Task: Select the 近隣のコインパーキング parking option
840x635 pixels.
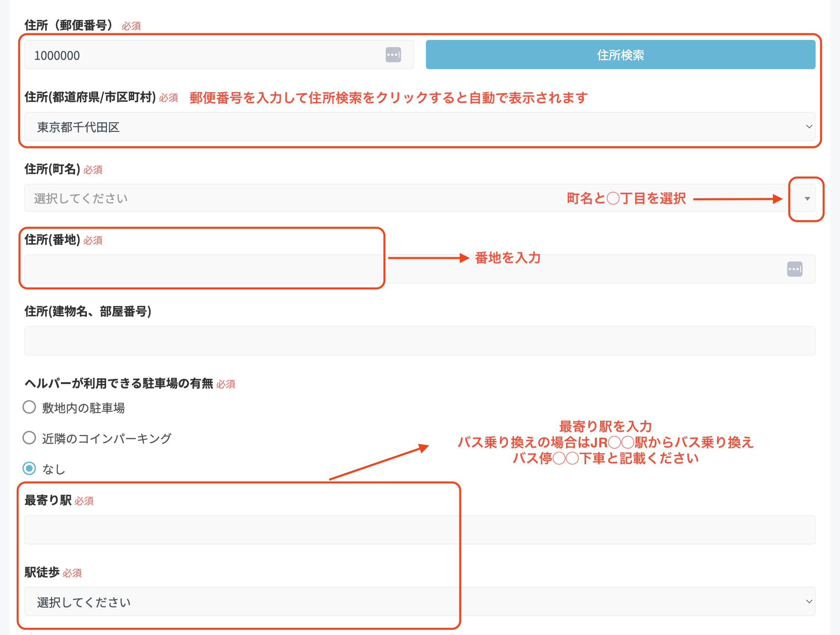Action: coord(29,438)
